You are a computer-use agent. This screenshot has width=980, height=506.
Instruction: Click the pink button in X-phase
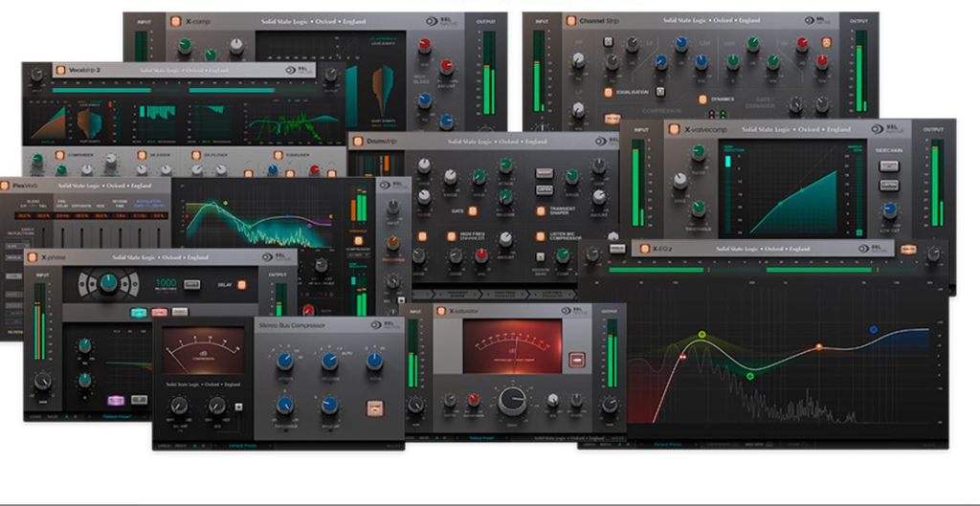coord(159,312)
